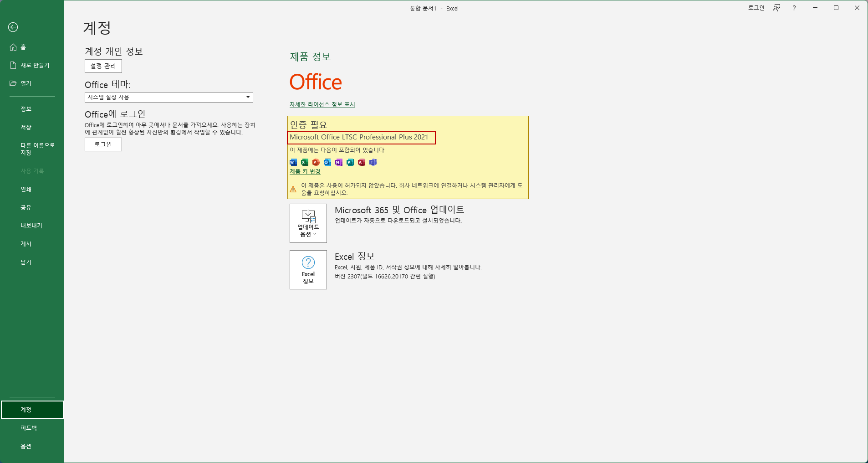Click the 인증 필요 heading
Image resolution: width=868 pixels, height=463 pixels.
click(x=309, y=124)
